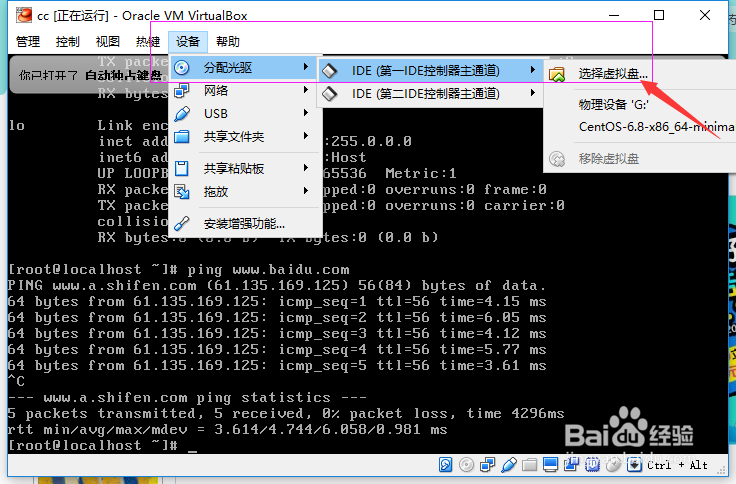Minimize the VirtualBox window
The width and height of the screenshot is (736, 484).
[x=614, y=15]
